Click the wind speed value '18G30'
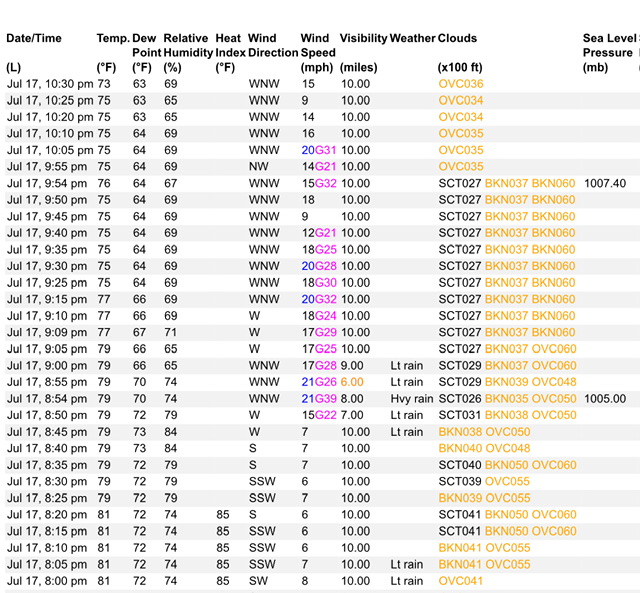 click(319, 282)
